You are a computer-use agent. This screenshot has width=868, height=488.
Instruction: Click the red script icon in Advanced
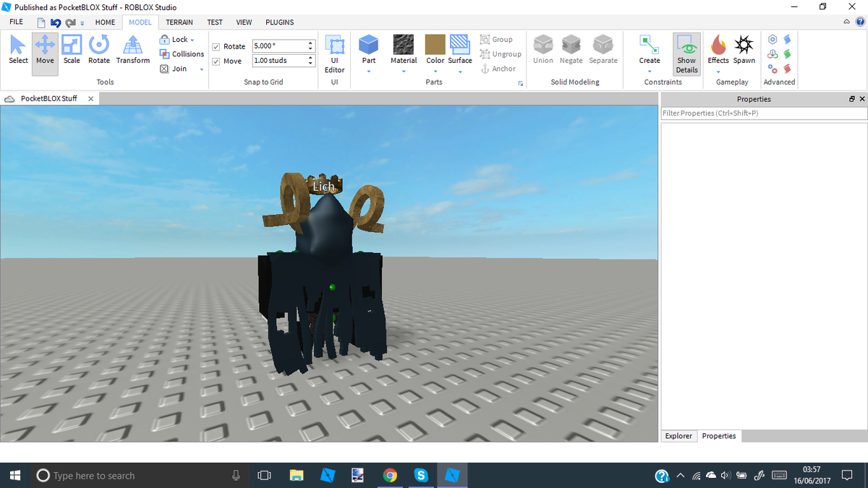[788, 69]
